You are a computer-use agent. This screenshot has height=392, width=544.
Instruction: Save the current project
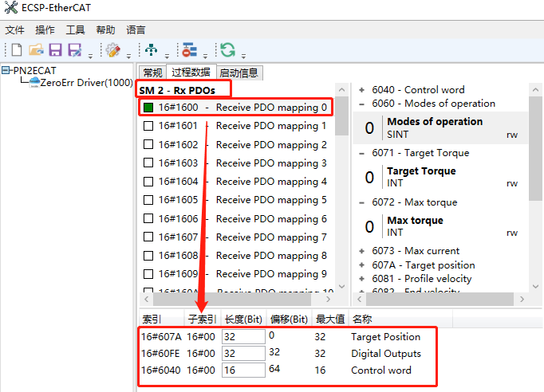pyautogui.click(x=55, y=50)
